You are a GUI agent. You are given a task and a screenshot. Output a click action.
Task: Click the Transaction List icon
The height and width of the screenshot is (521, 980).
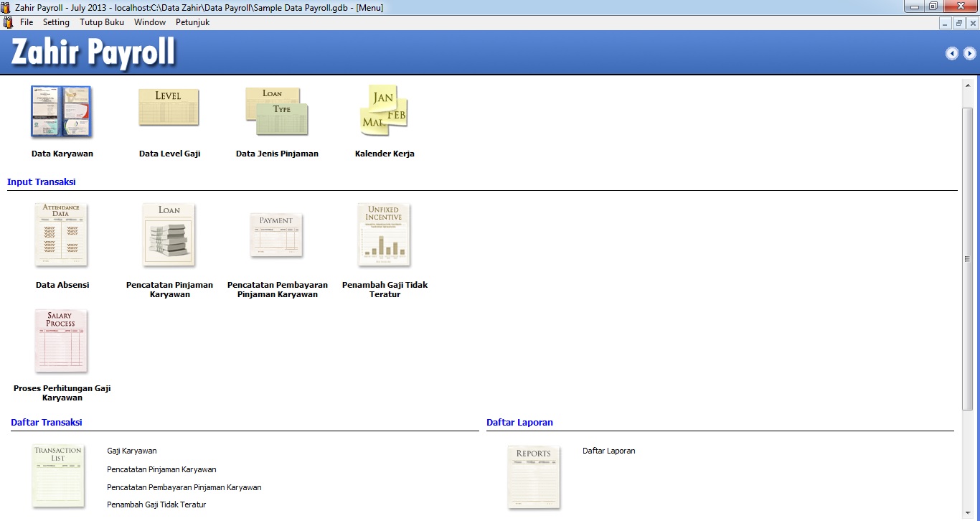point(58,476)
